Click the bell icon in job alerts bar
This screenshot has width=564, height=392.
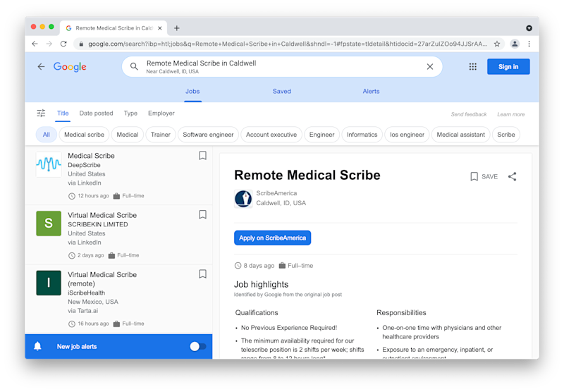[x=37, y=346]
